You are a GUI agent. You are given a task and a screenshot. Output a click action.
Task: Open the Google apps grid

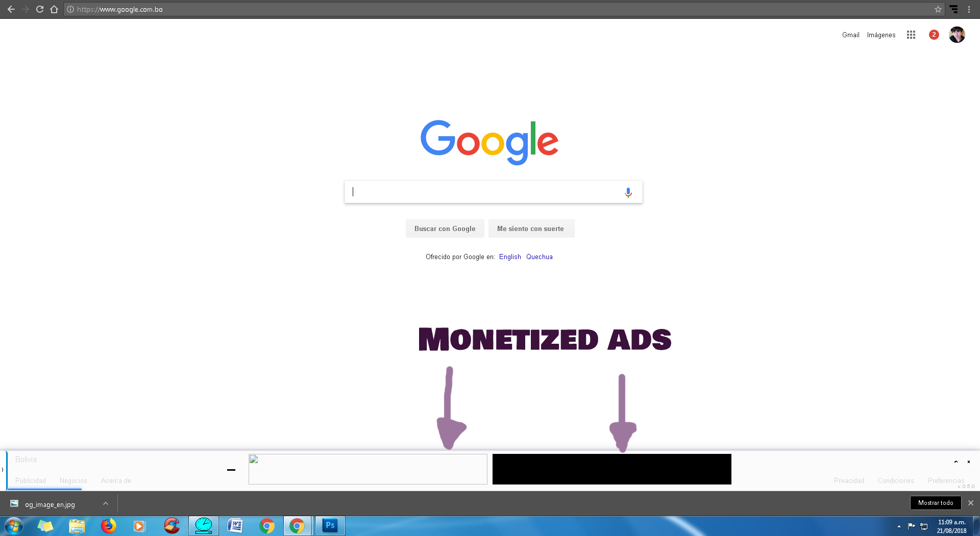[x=911, y=35]
